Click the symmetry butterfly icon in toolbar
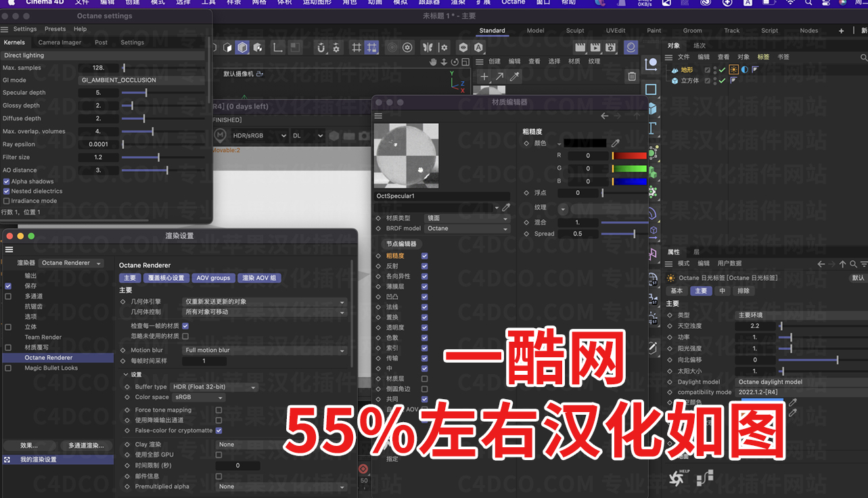This screenshot has width=868, height=498. [428, 47]
